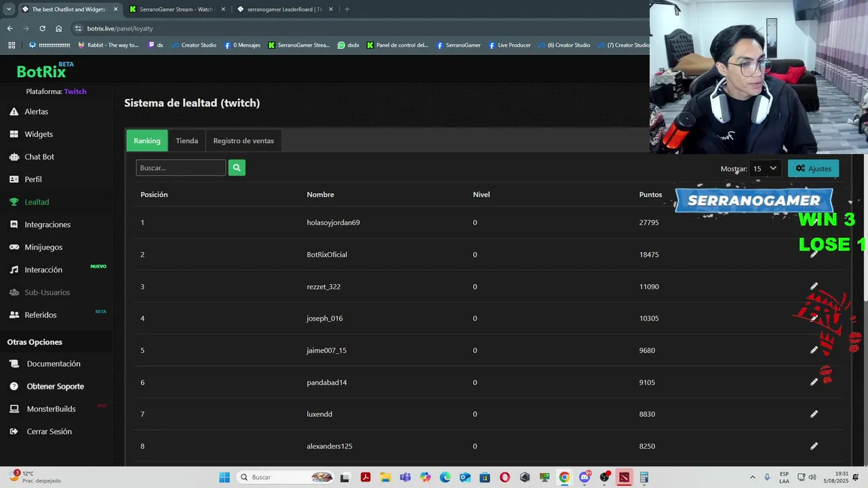Open MonsterBuilds option in sidebar
The height and width of the screenshot is (488, 868).
click(51, 409)
